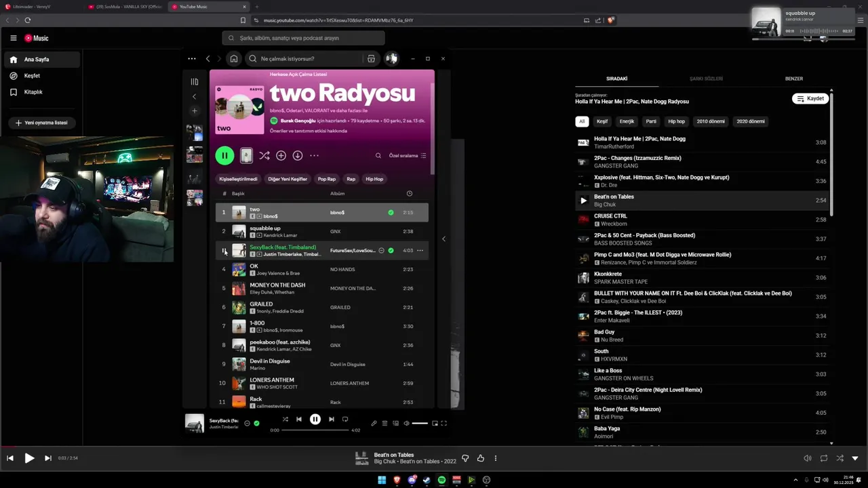The height and width of the screenshot is (488, 868).
Task: Select CRUISE CTRL queue item
Action: (x=702, y=220)
